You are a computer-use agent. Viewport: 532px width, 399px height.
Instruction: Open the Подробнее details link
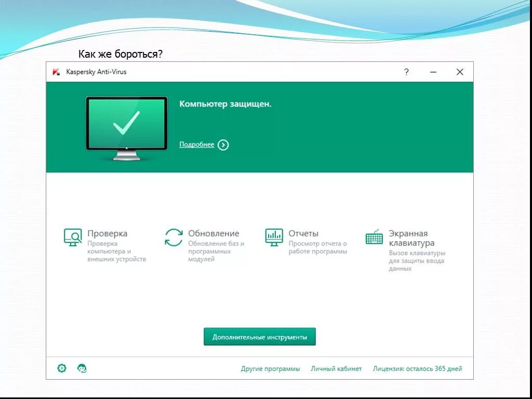[x=196, y=144]
